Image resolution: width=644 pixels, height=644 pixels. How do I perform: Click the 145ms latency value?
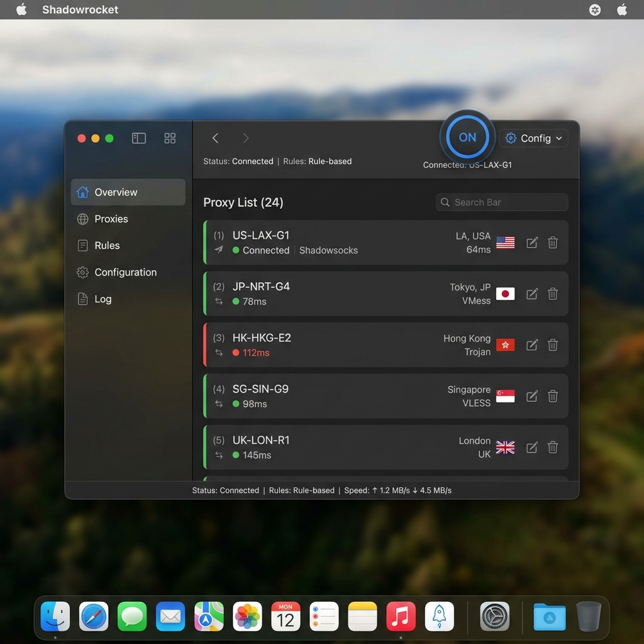257,455
